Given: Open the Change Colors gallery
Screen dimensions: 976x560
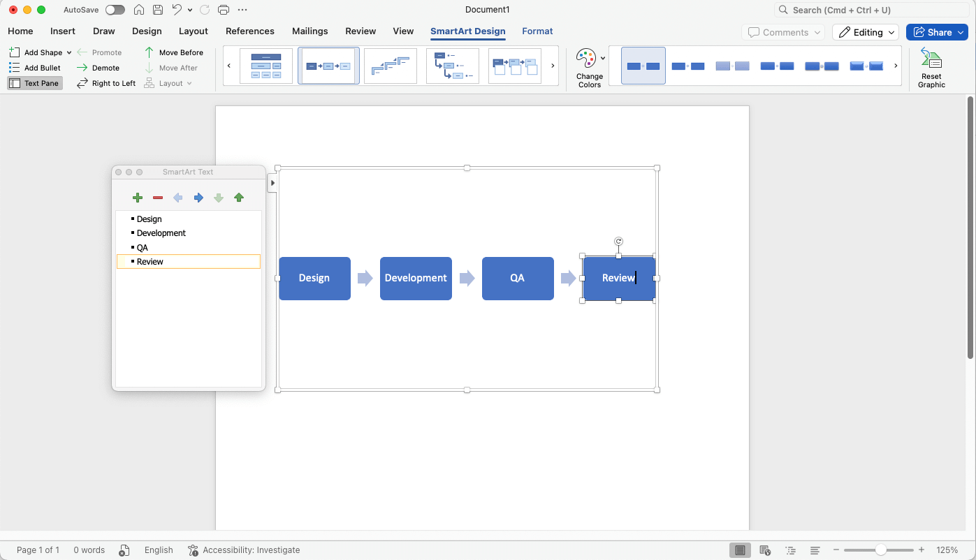Looking at the screenshot, I should (x=589, y=66).
